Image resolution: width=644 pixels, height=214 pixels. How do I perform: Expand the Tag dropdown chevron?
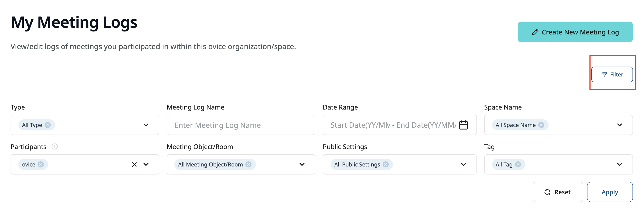(619, 164)
